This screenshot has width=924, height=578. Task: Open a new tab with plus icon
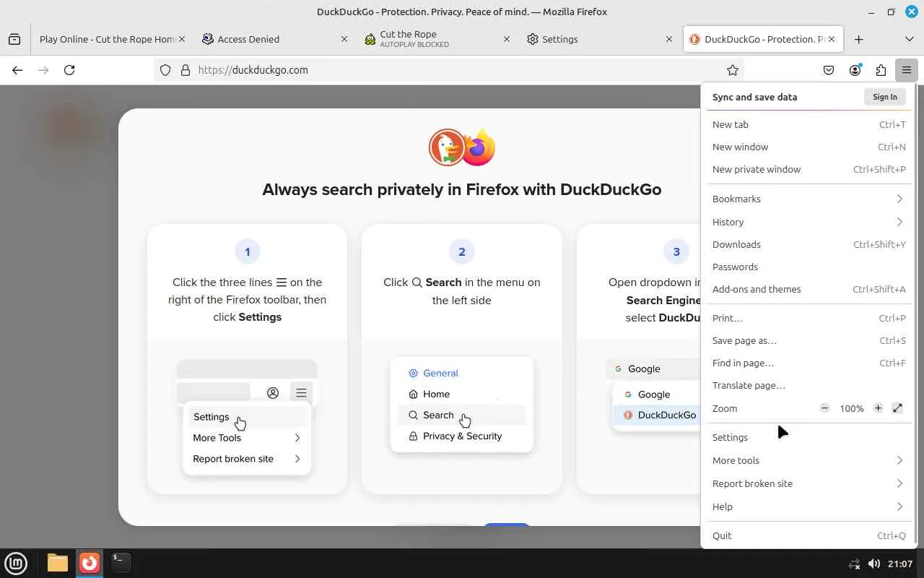pyautogui.click(x=858, y=39)
